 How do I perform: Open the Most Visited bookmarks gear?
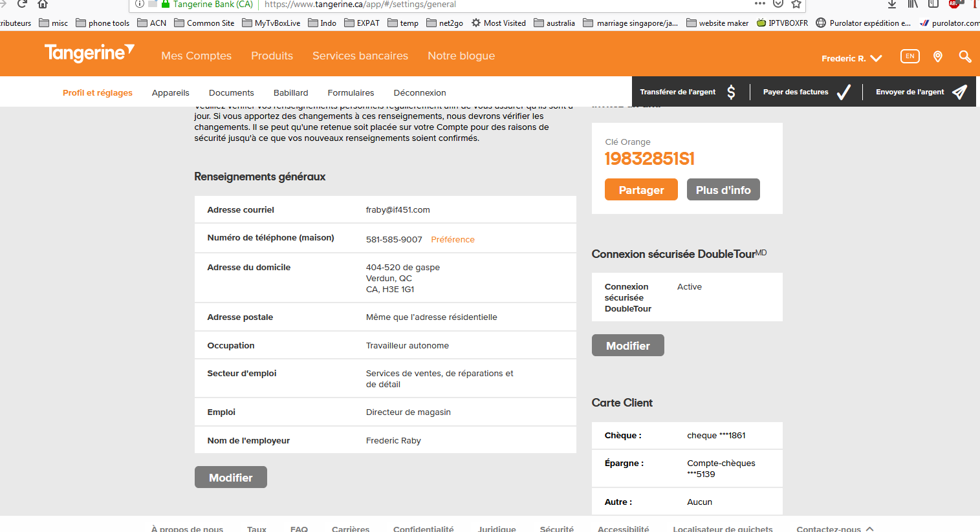point(498,23)
